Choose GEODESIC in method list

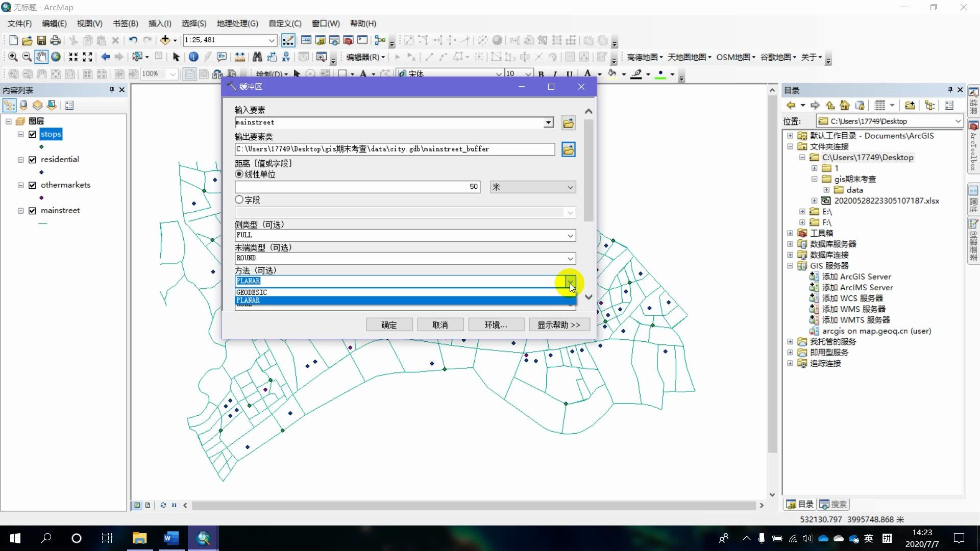tap(405, 292)
